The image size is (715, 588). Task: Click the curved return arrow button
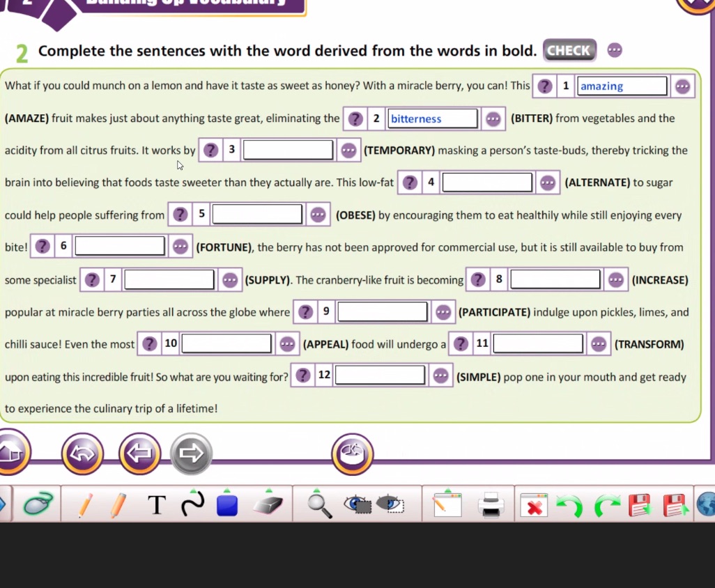(82, 454)
